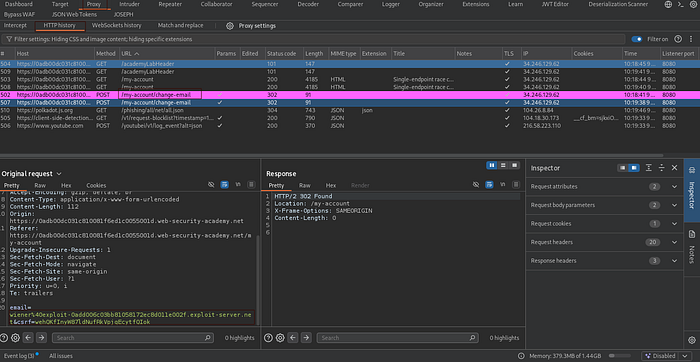Go to next match in request search
The image size is (700, 362).
click(42, 338)
